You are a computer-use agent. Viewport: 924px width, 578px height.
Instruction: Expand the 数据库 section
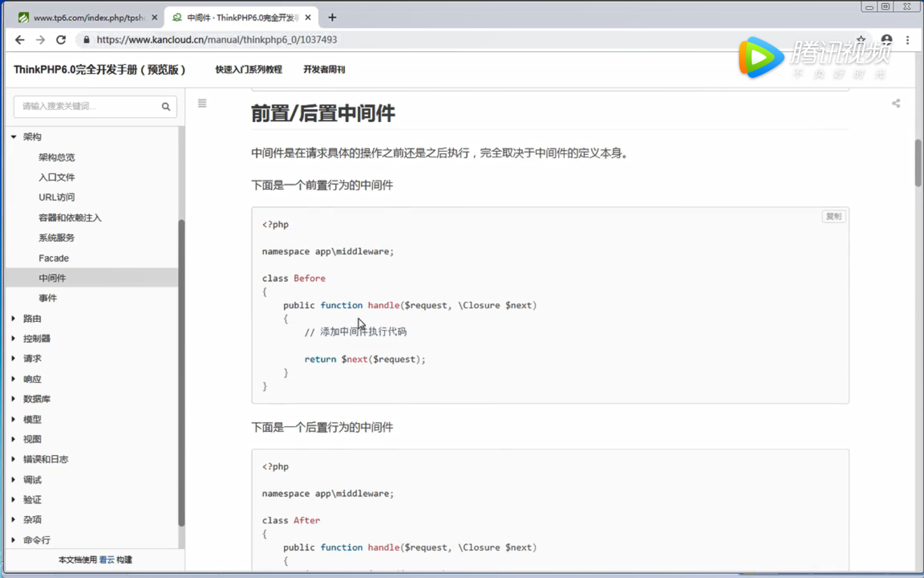click(13, 399)
